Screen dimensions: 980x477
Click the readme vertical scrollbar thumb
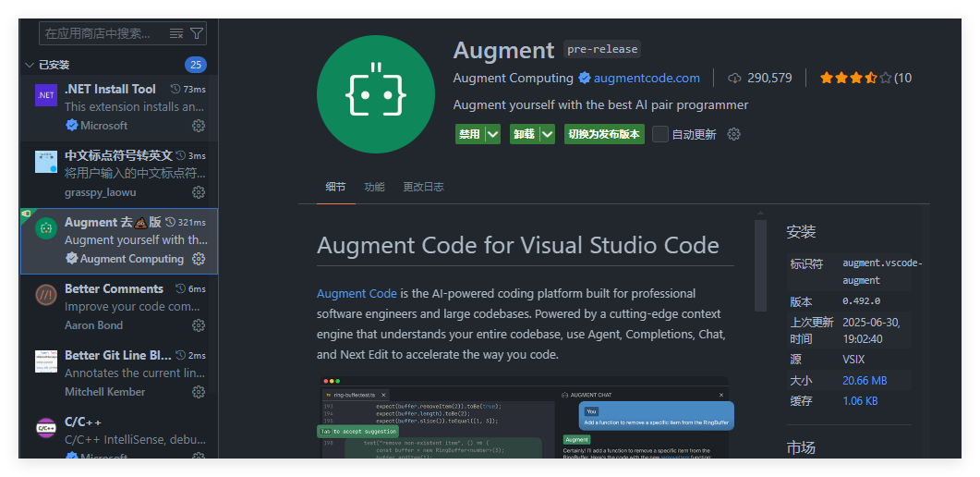click(x=760, y=265)
